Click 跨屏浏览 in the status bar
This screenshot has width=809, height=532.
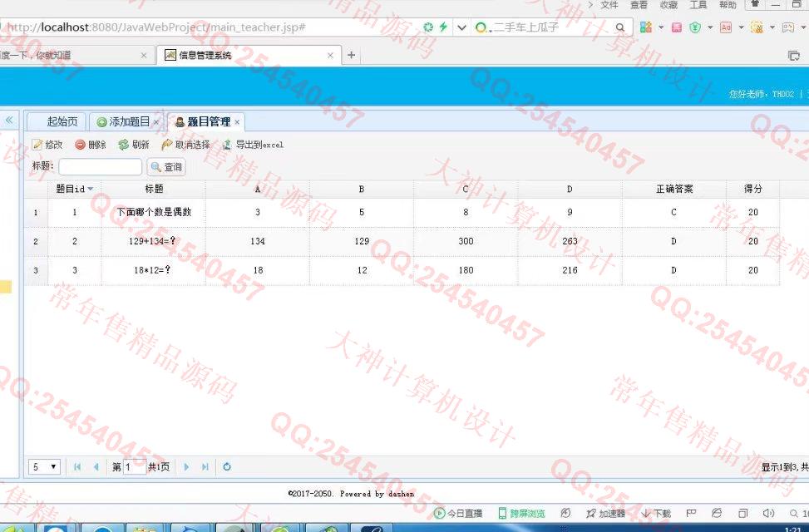pyautogui.click(x=521, y=514)
